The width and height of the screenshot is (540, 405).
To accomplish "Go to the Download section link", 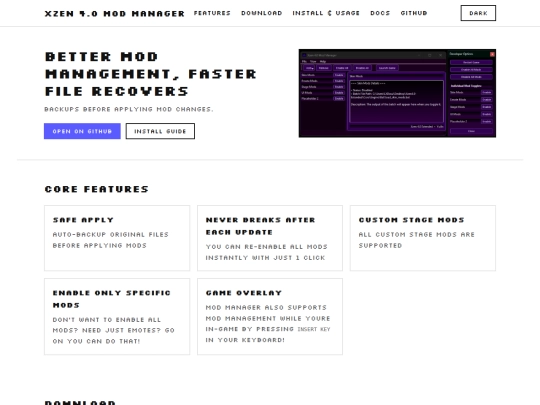I will point(262,13).
